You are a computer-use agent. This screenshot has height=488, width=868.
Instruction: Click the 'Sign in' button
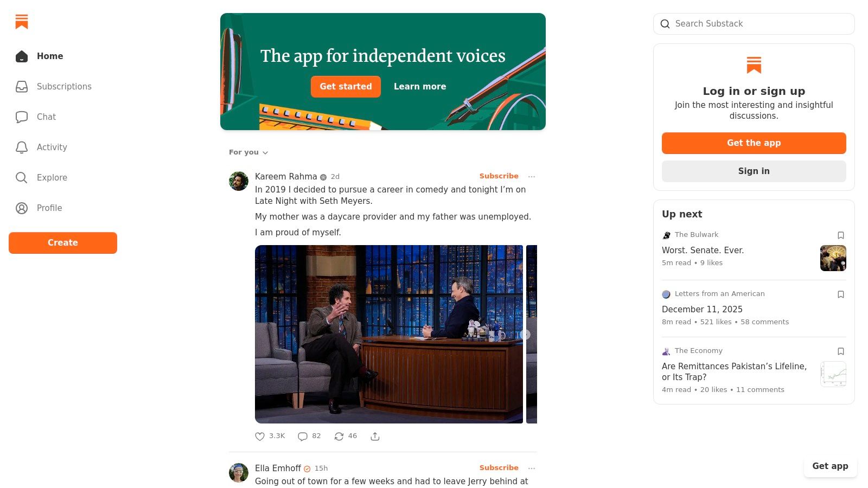coord(754,171)
